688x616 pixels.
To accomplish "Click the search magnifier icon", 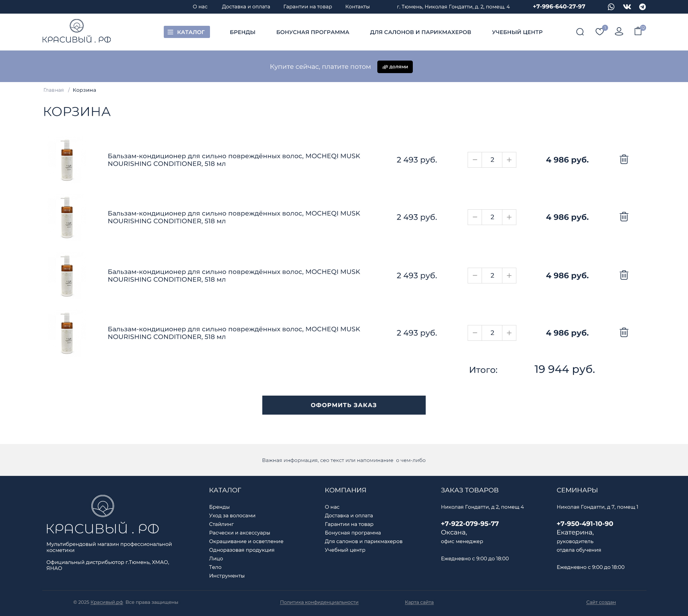I will [x=580, y=32].
